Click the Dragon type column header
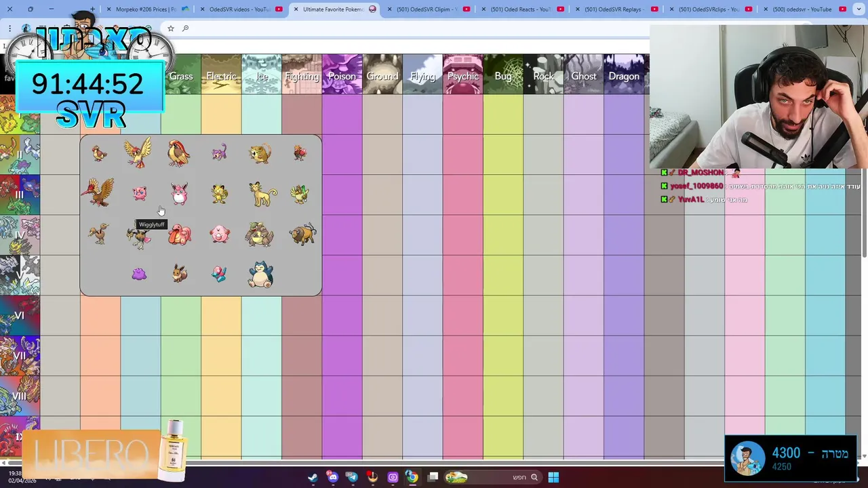This screenshot has height=488, width=868. click(624, 75)
